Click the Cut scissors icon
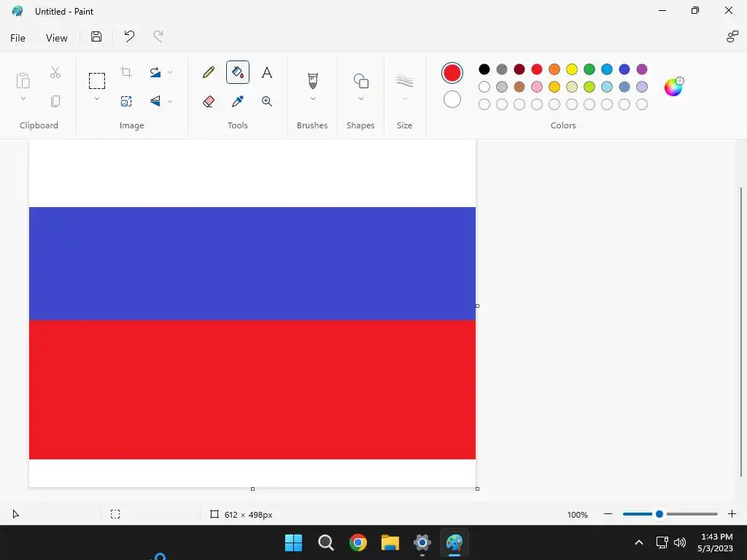 tap(55, 72)
